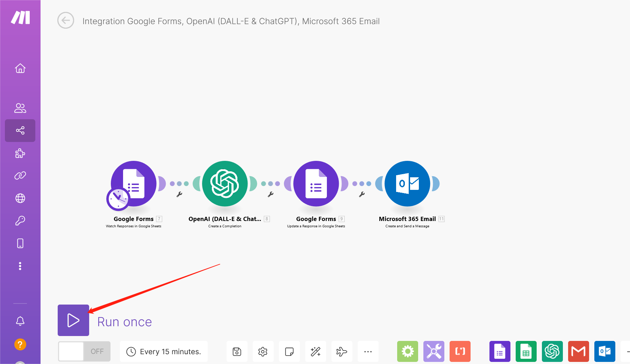
Task: Open the Every 15 minutes schedule setting
Action: 164,351
